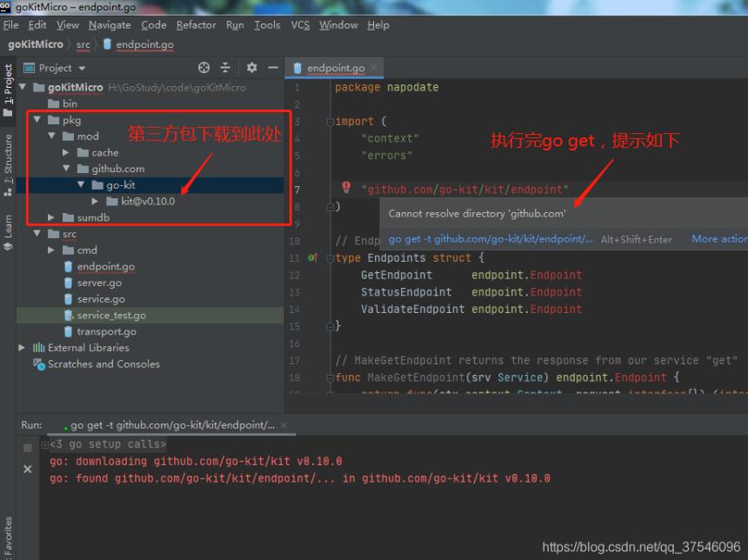Click the locate/select opened file target icon
The height and width of the screenshot is (560, 748).
point(204,68)
